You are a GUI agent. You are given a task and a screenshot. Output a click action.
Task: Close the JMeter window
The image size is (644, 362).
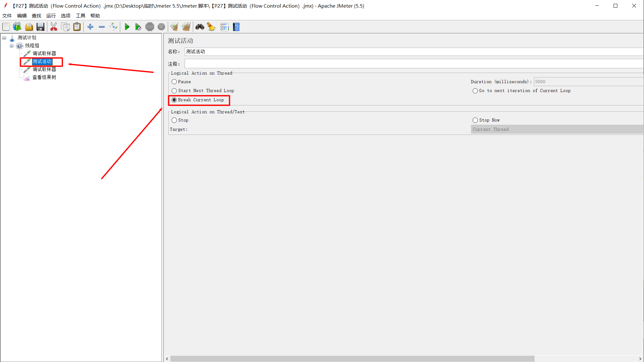tap(634, 6)
